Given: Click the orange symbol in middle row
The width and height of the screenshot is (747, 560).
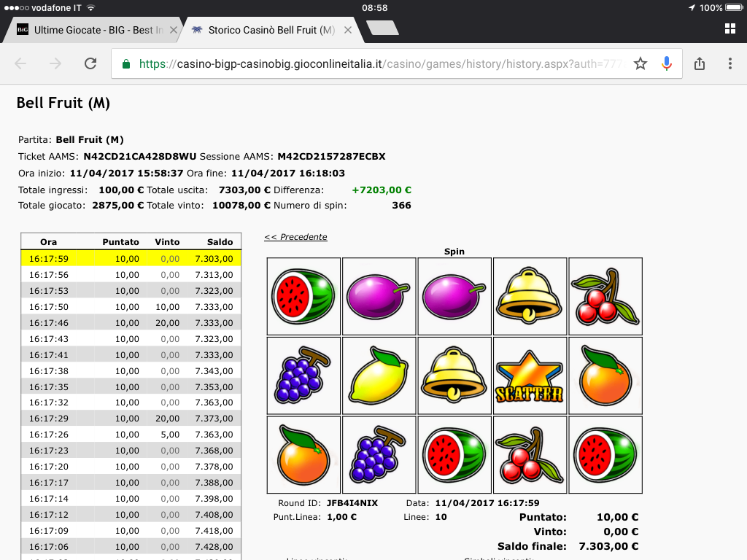Looking at the screenshot, I should pos(605,376).
